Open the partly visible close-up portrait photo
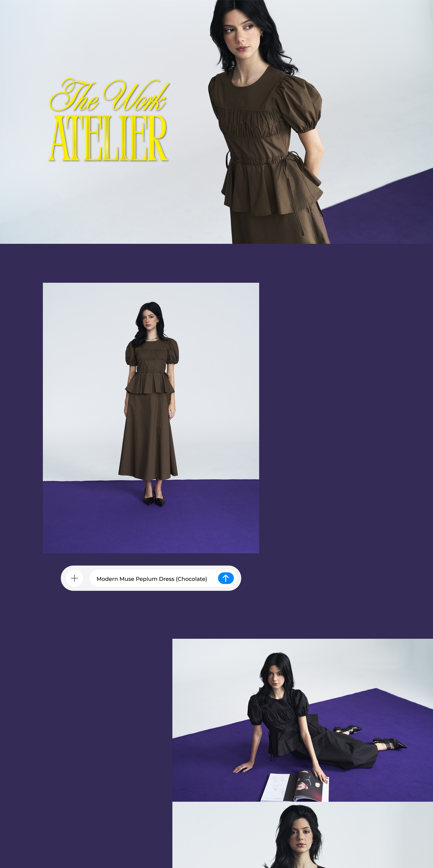 pos(303,835)
